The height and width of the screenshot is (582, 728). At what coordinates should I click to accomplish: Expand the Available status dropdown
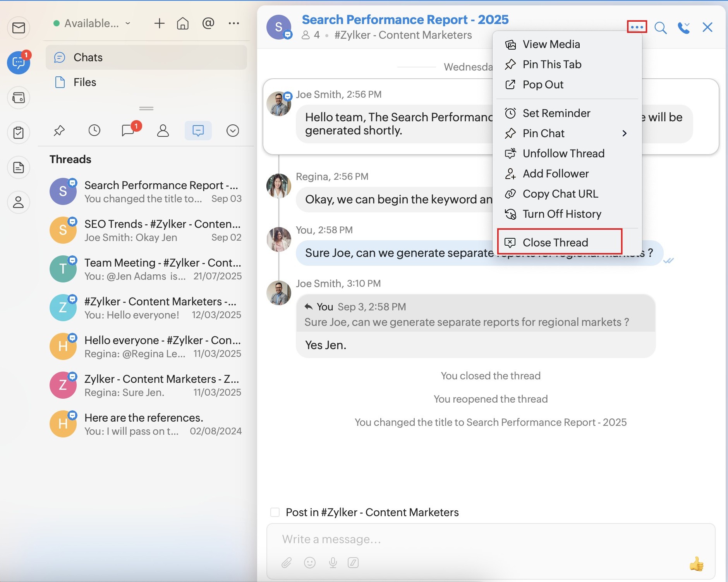(92, 24)
